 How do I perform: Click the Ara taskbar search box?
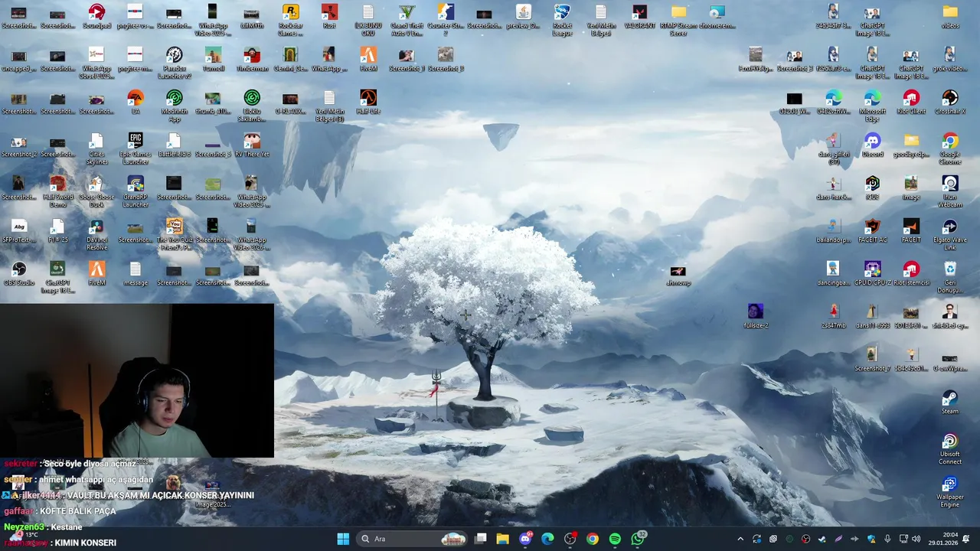(412, 539)
